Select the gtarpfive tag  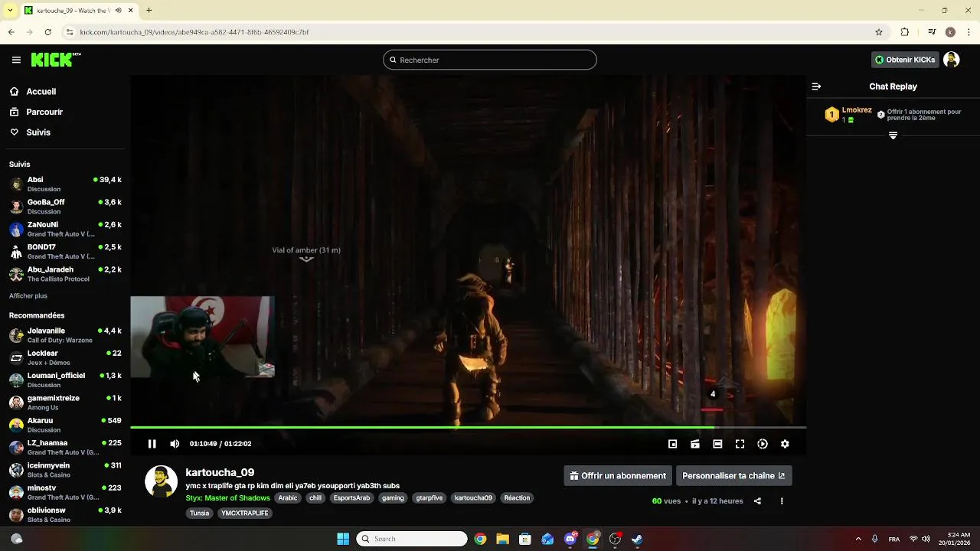pos(430,497)
